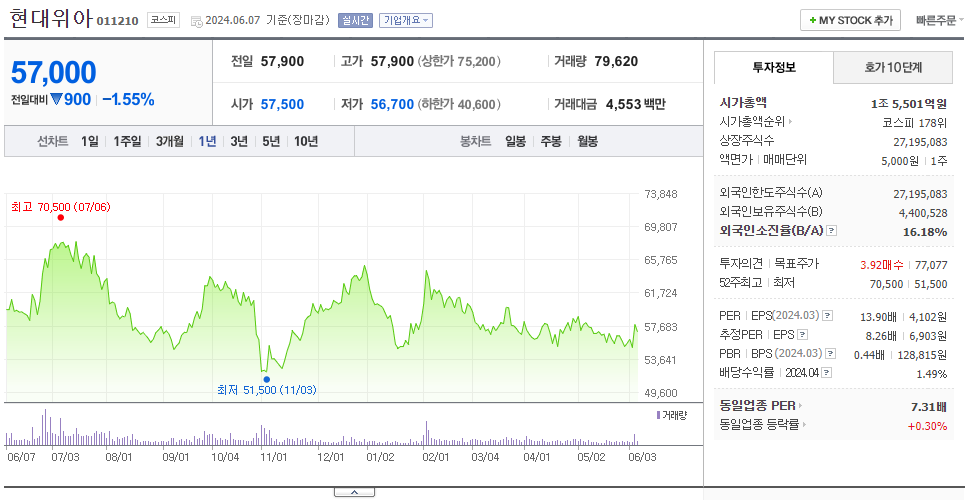Click the 저가 56,700 value
The width and height of the screenshot is (968, 500).
pos(392,105)
